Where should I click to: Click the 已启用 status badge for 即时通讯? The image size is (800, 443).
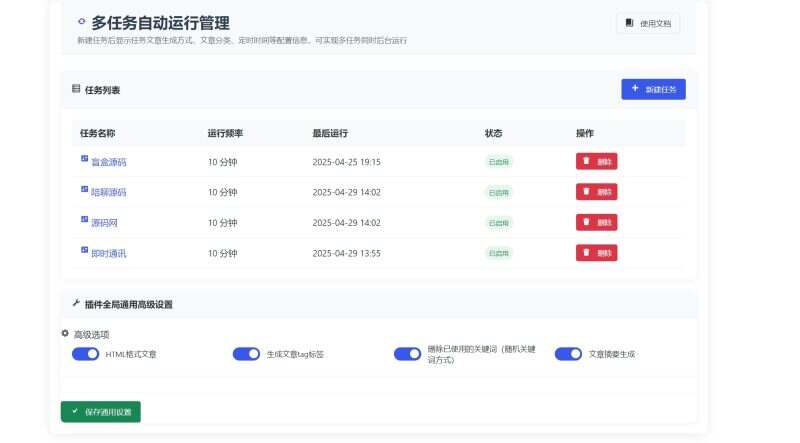tap(498, 254)
